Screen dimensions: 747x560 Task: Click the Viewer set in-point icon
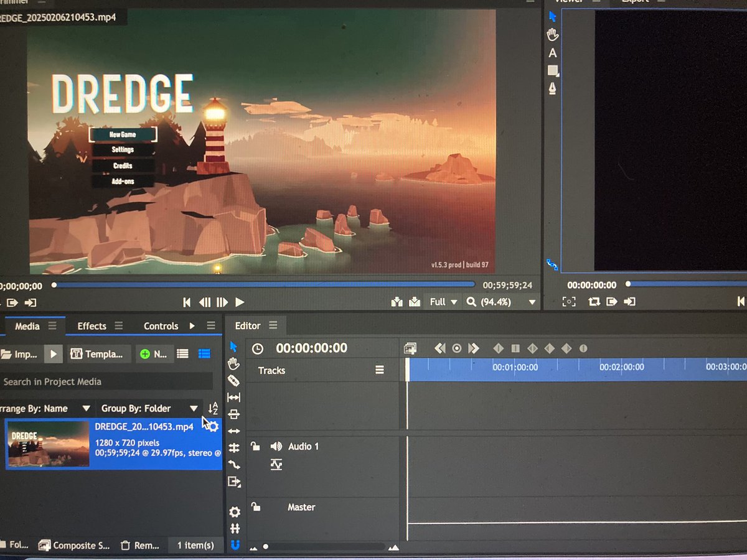pyautogui.click(x=612, y=302)
